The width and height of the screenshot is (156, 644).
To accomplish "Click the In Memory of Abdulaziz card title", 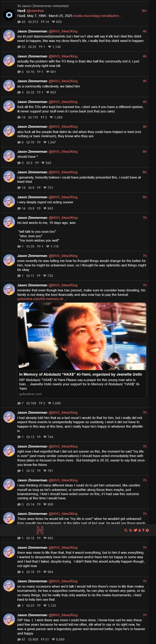I will click(x=80, y=374).
